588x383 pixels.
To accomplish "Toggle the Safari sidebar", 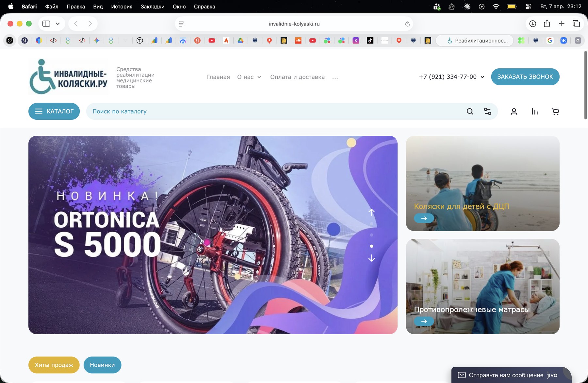I will (x=46, y=24).
